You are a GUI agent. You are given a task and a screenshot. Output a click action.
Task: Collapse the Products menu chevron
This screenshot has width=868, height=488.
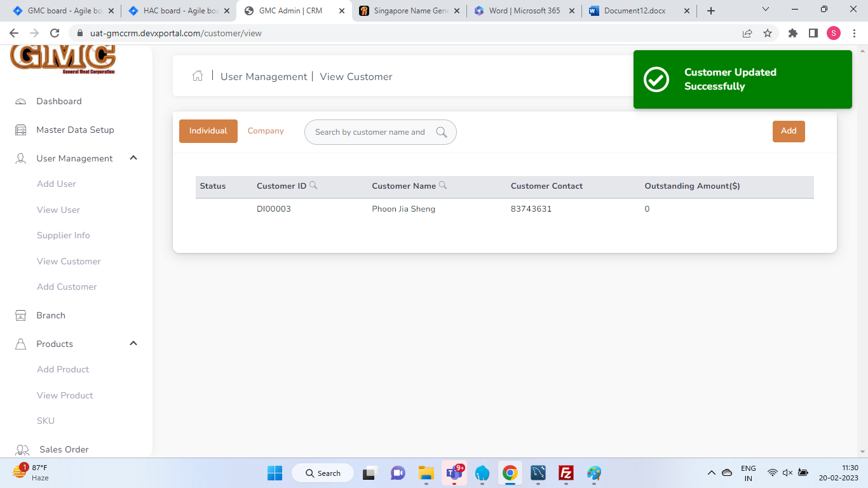point(133,344)
